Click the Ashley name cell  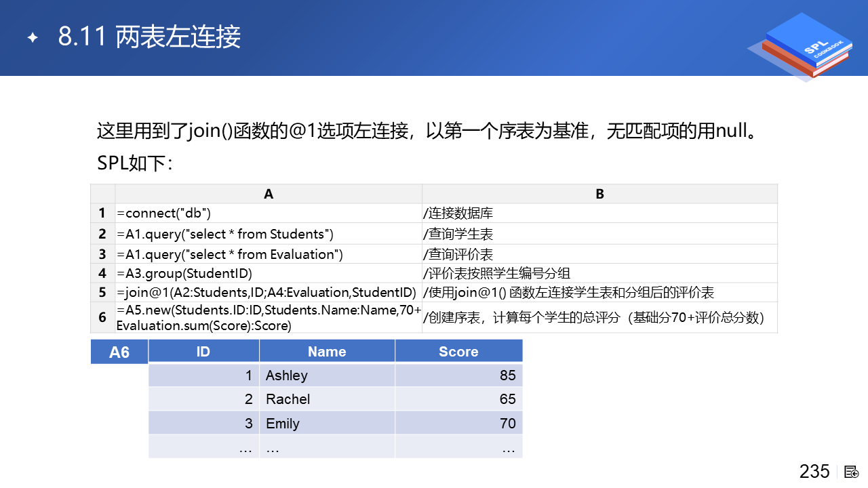coord(327,375)
